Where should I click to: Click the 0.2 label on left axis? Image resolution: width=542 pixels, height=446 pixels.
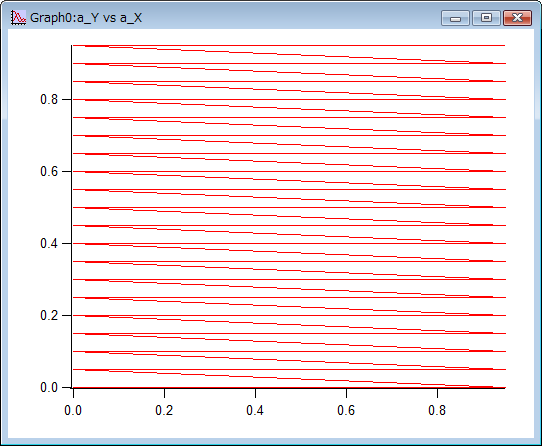tap(49, 315)
